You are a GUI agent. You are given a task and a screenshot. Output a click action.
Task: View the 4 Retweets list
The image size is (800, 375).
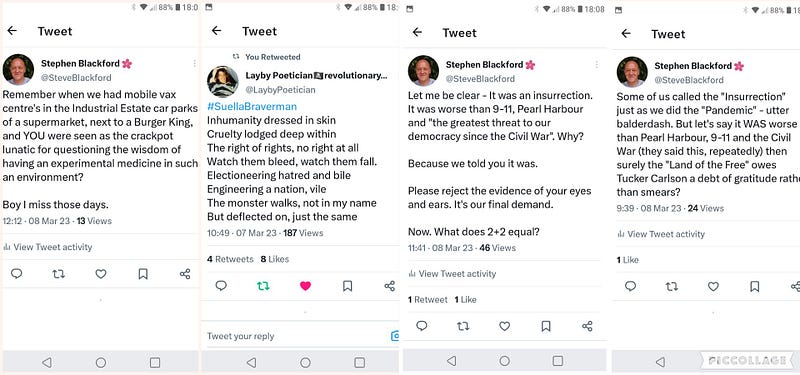pyautogui.click(x=230, y=259)
